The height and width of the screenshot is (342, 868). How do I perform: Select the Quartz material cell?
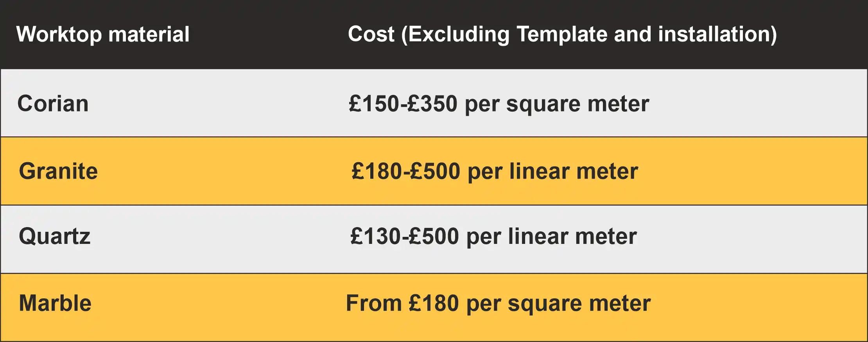click(x=55, y=236)
